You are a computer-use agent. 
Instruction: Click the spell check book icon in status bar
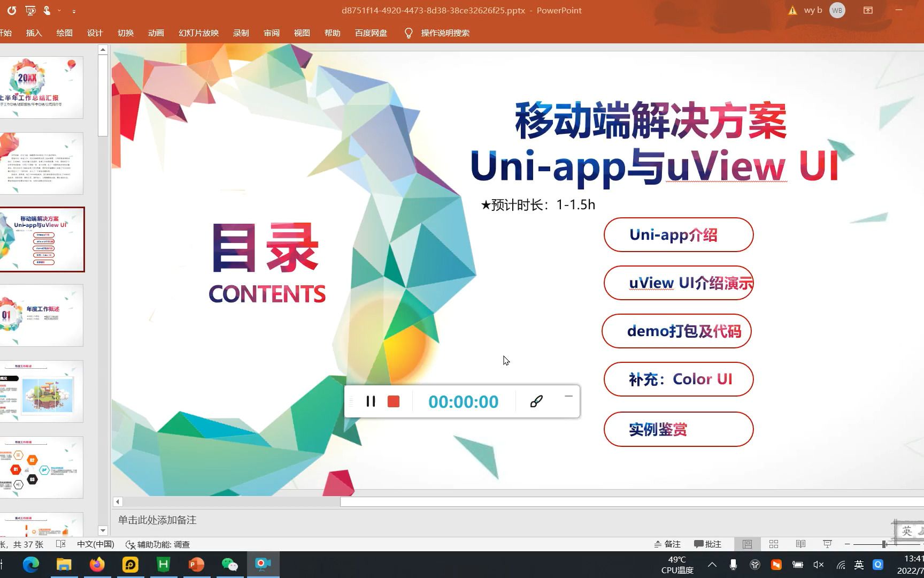61,544
